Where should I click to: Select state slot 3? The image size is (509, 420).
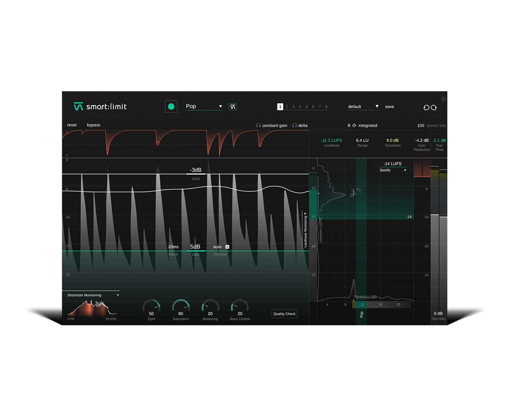pyautogui.click(x=293, y=107)
